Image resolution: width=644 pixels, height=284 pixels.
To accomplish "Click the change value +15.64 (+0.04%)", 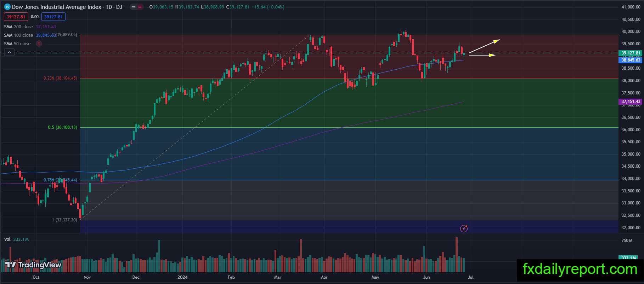I will 268,7.
